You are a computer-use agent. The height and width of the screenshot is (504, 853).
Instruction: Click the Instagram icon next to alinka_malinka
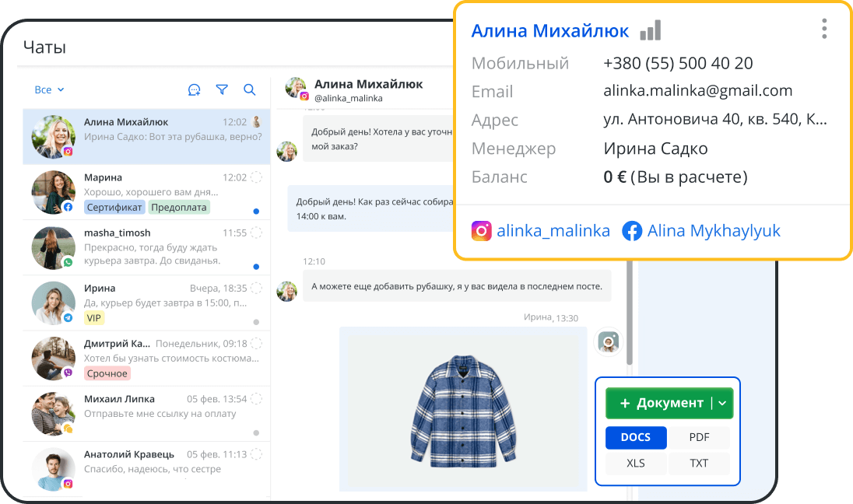[482, 230]
